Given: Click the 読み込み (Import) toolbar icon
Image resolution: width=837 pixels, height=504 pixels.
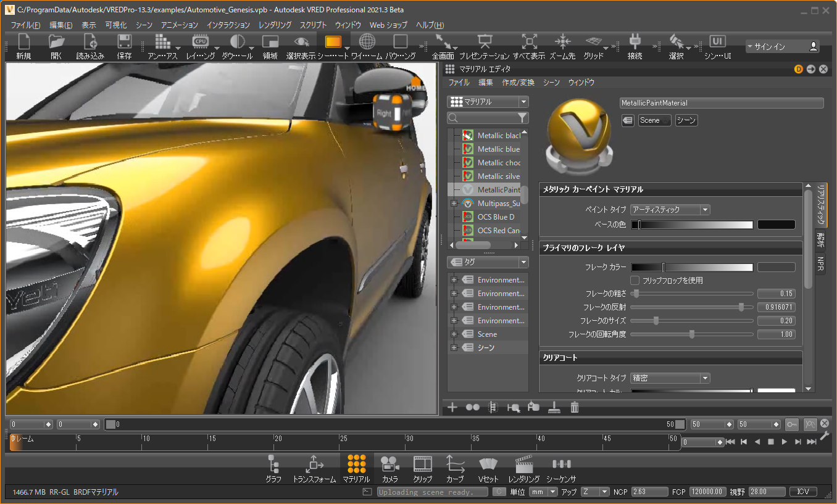Looking at the screenshot, I should (x=90, y=42).
